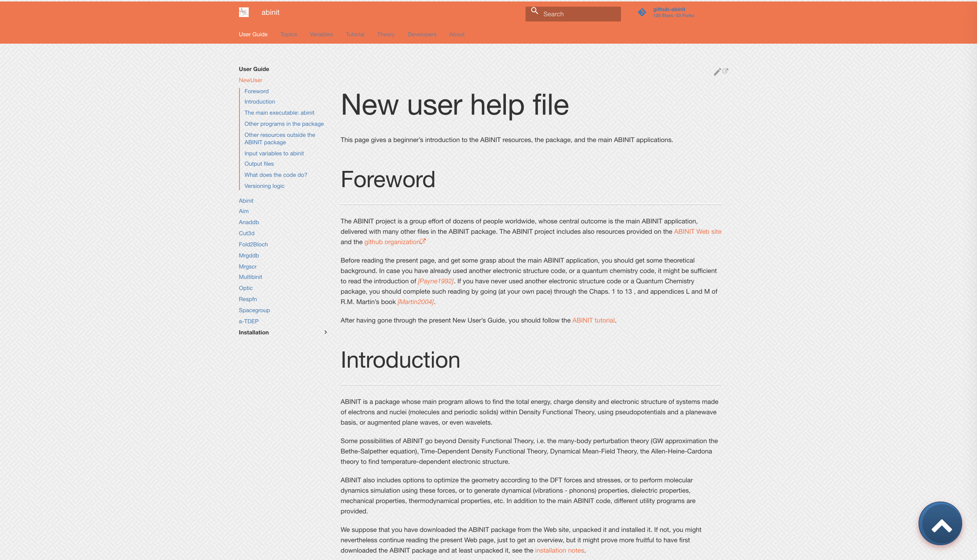The image size is (977, 560).
Task: Focus the Search input field
Action: tap(573, 14)
